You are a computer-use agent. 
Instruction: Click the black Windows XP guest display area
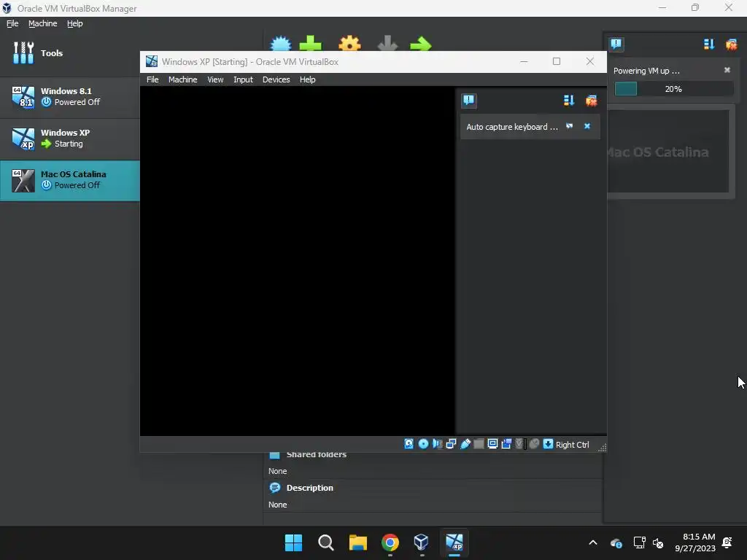pyautogui.click(x=297, y=261)
